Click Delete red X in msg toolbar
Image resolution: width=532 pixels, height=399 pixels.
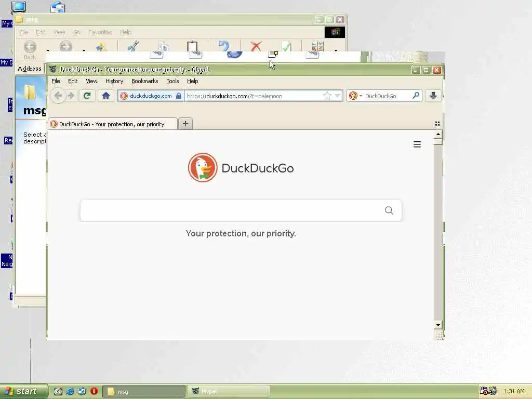coord(256,46)
